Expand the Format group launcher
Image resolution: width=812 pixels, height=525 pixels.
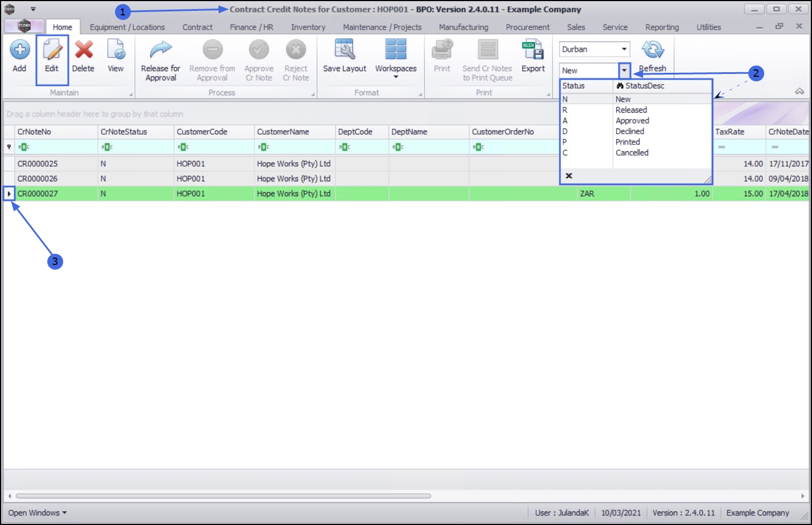421,94
